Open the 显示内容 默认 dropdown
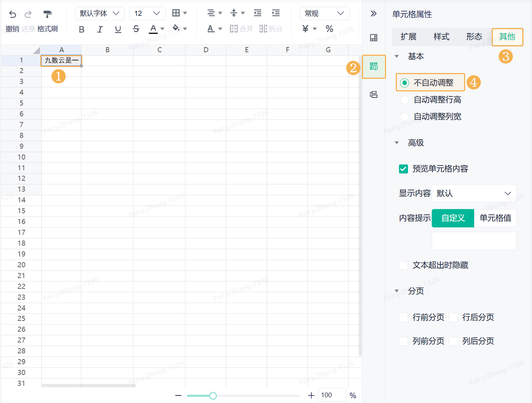The height and width of the screenshot is (403, 532). (474, 193)
